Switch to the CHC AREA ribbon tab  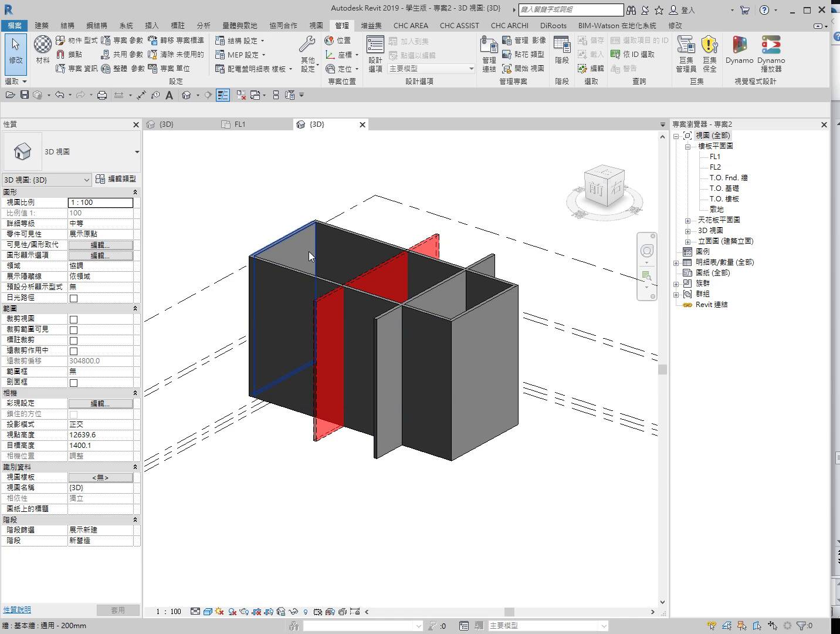411,25
